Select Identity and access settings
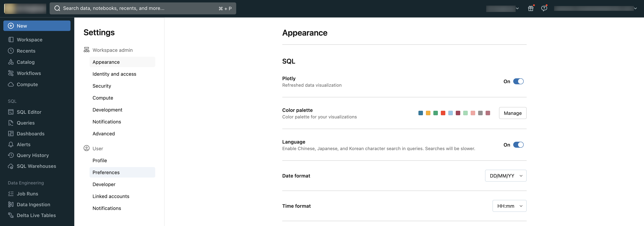Viewport: 644px width, 226px height. point(114,74)
